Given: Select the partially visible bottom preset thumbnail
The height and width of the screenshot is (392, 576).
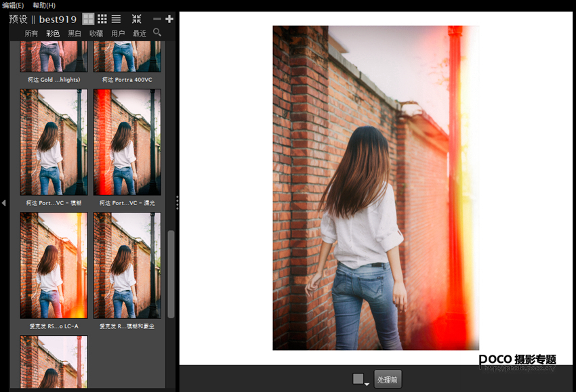Looking at the screenshot, I should point(54,362).
